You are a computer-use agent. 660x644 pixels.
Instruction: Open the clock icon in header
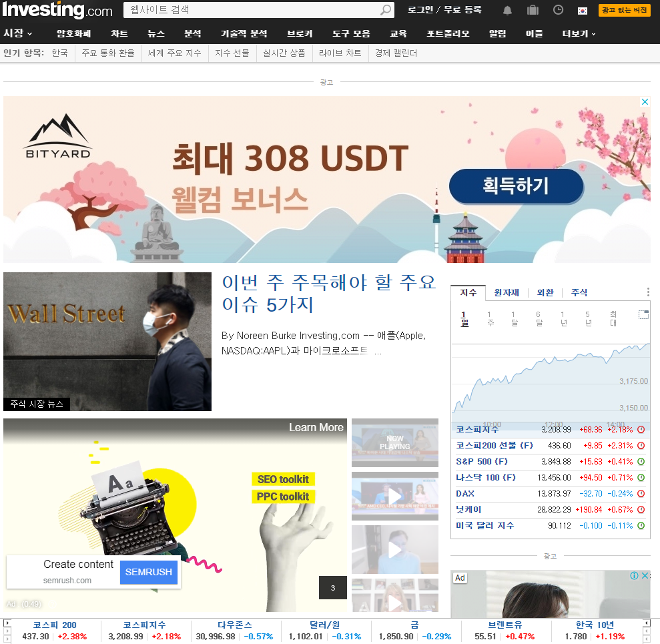click(558, 10)
